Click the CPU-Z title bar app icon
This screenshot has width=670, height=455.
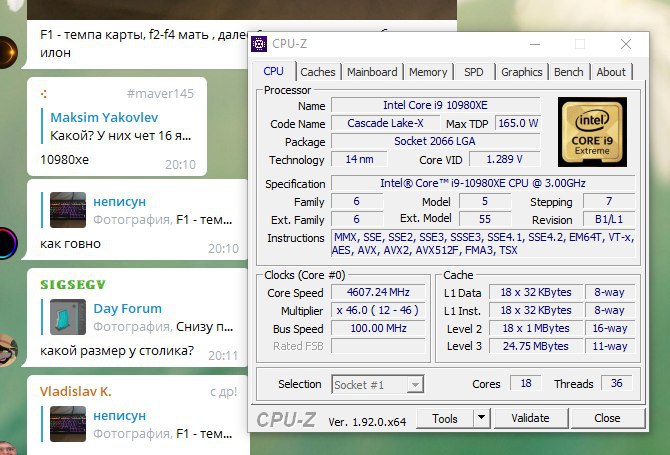coord(259,44)
